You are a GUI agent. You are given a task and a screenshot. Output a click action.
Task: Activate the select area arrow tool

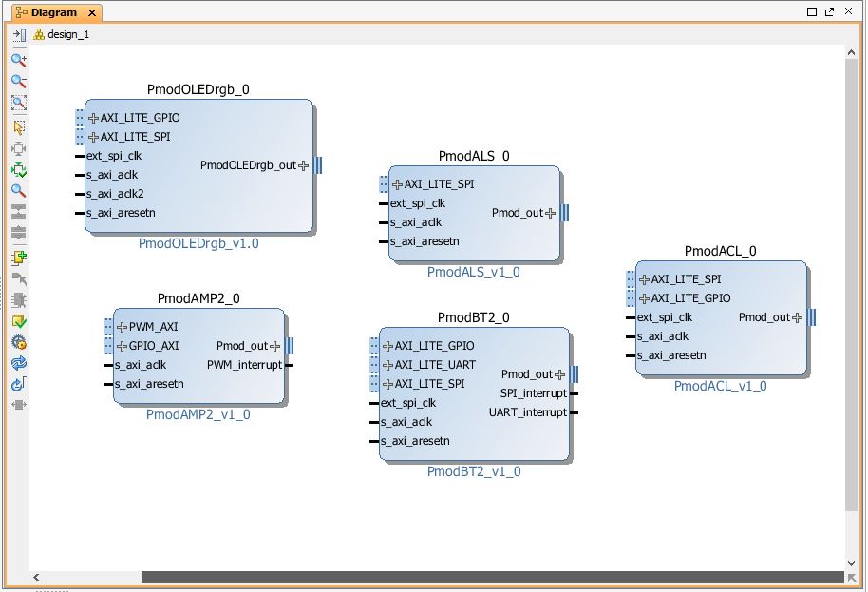click(19, 127)
